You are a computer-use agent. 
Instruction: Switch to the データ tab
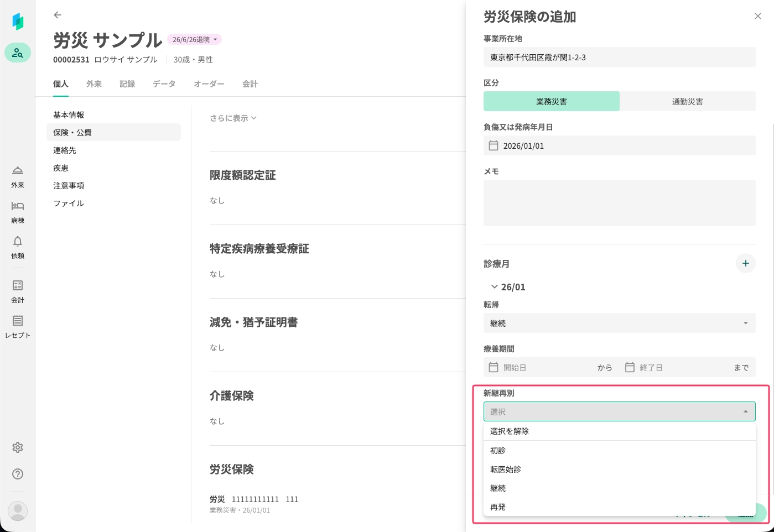click(164, 84)
